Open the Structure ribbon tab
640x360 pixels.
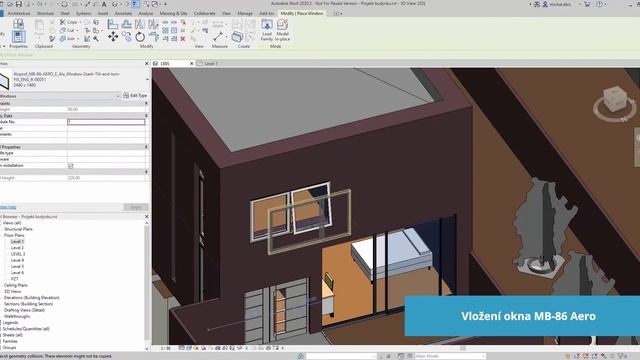[45, 13]
